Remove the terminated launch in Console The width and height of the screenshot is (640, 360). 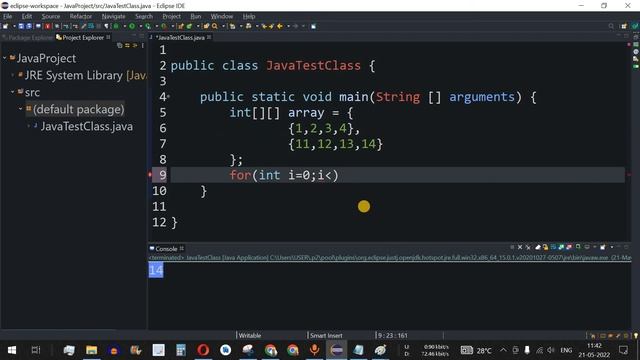pos(520,247)
